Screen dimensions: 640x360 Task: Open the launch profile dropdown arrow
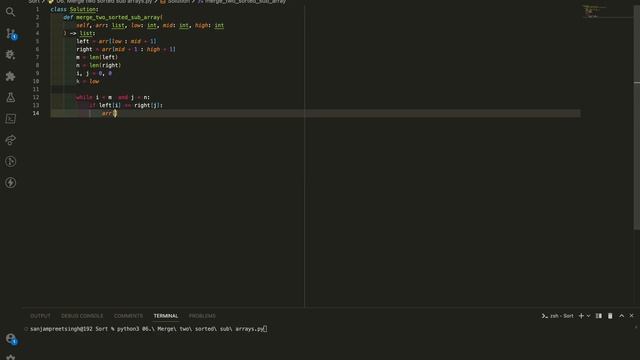point(588,316)
